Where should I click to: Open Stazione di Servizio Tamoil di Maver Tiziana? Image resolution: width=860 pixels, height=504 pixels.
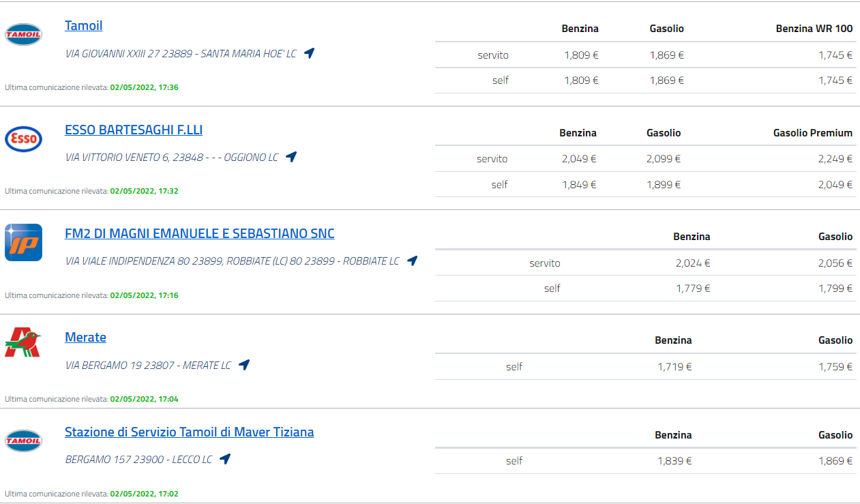(189, 432)
